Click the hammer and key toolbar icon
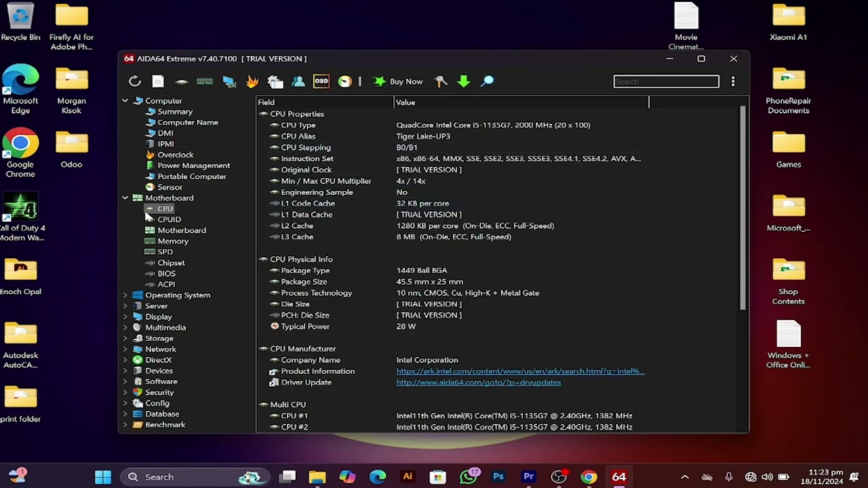 (441, 81)
